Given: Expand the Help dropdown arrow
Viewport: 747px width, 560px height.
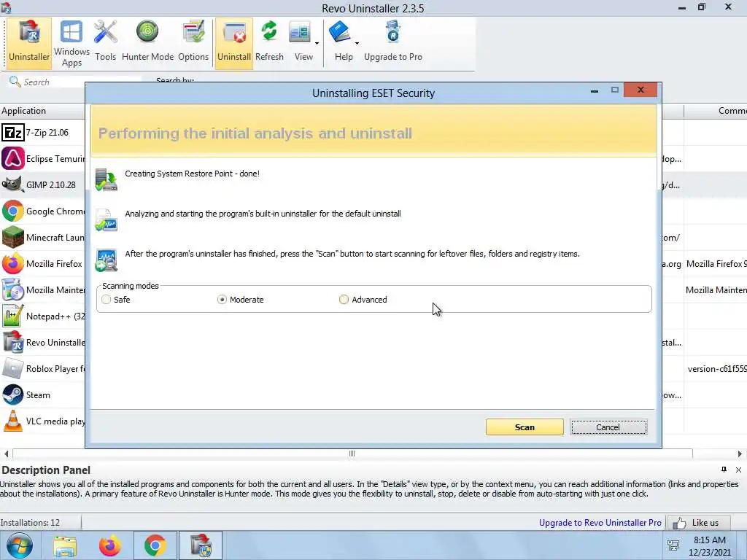Looking at the screenshot, I should 357,43.
